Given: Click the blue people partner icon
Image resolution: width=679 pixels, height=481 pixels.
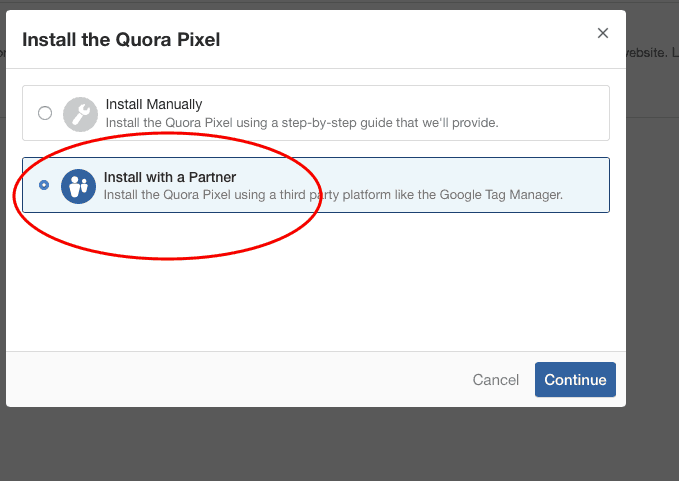Looking at the screenshot, I should point(78,186).
